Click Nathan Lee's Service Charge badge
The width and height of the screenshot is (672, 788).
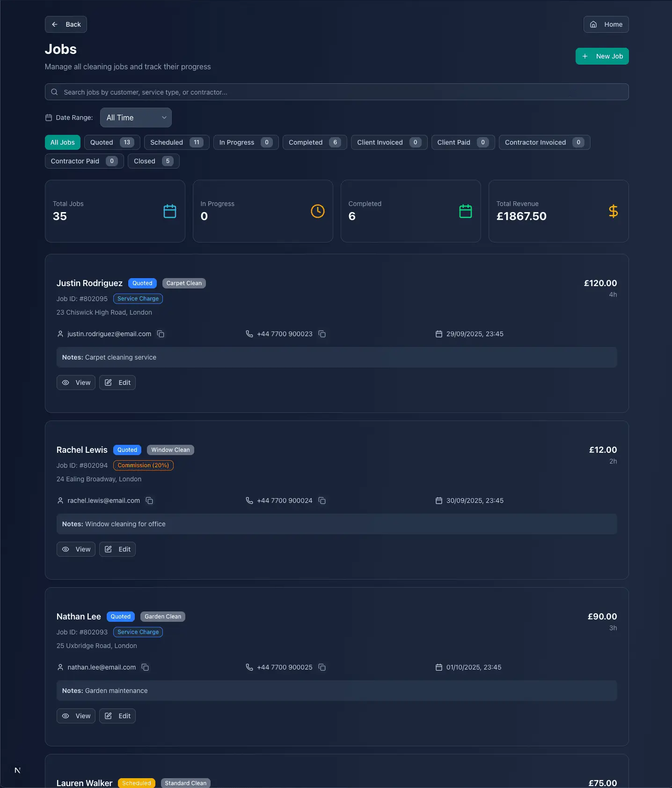pos(138,632)
